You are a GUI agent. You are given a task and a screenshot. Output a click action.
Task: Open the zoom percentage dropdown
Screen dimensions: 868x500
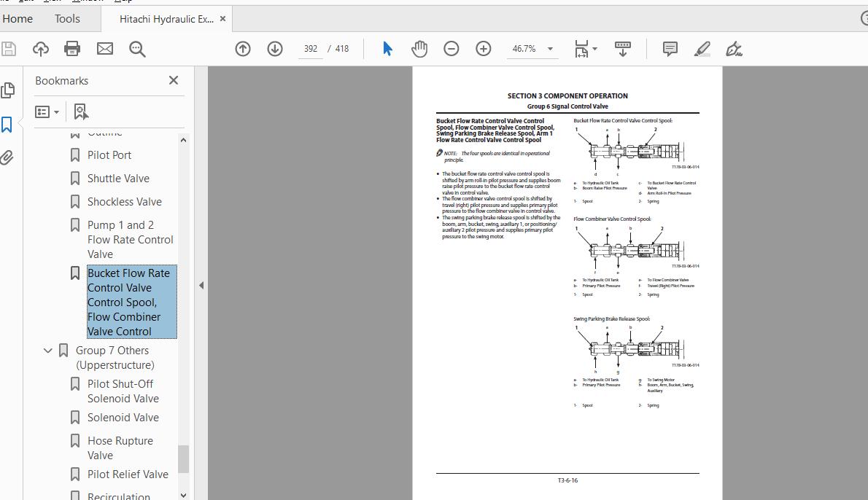click(x=550, y=49)
